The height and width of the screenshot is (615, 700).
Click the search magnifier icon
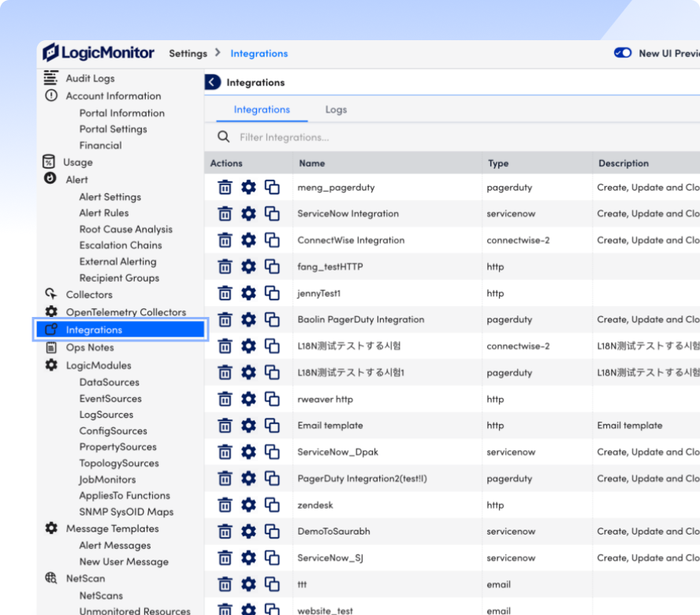(224, 136)
